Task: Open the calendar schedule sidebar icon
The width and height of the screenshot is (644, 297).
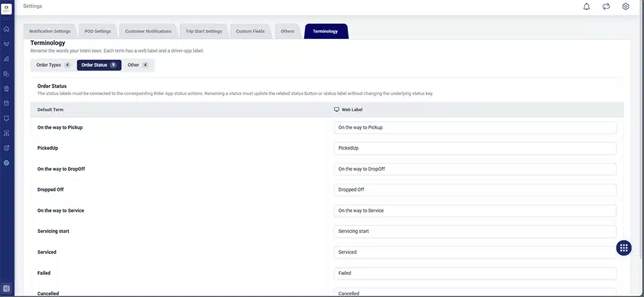Action: click(6, 104)
